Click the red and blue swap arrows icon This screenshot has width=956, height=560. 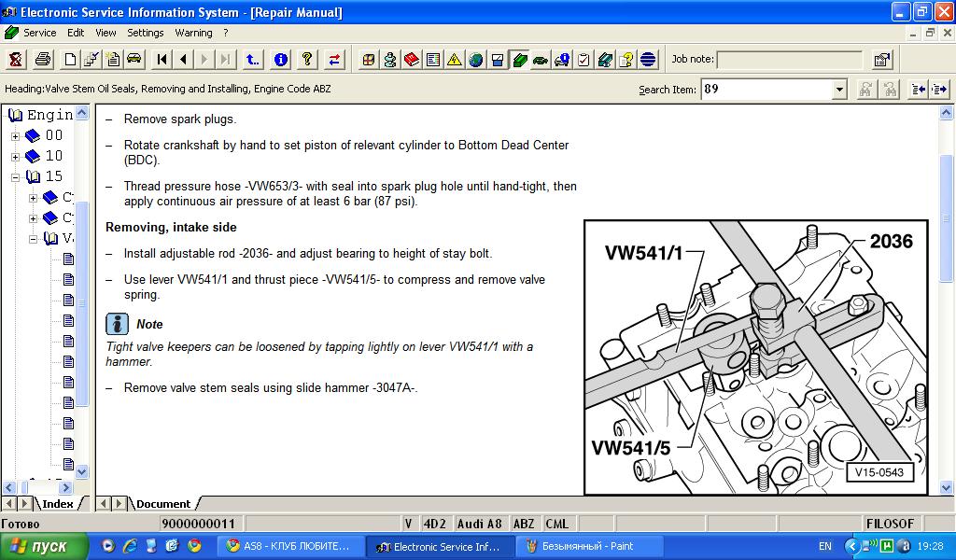[334, 60]
